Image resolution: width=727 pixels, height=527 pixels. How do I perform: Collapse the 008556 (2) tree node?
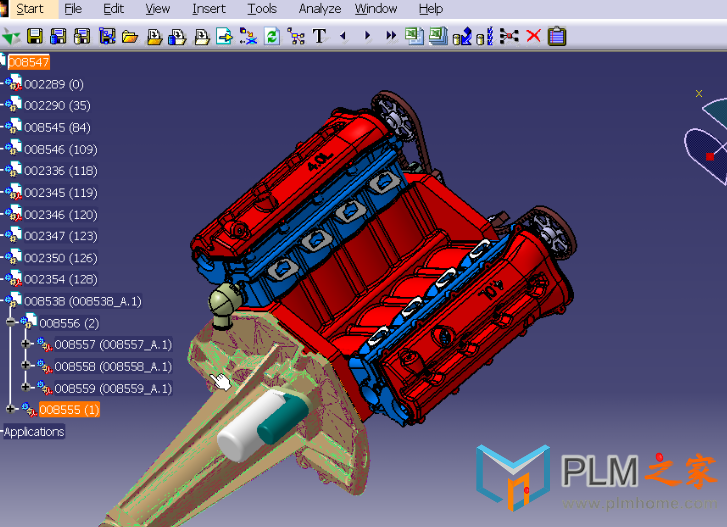pos(11,322)
